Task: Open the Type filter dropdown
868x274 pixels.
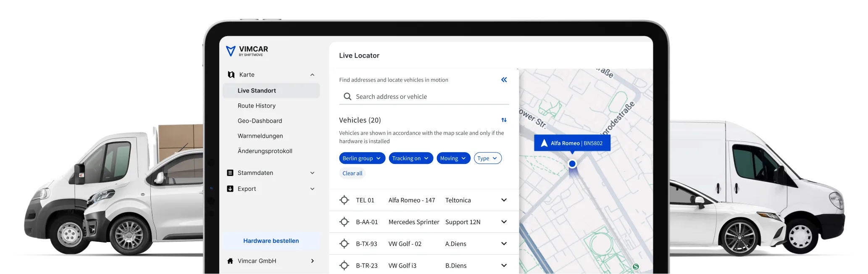Action: (488, 158)
